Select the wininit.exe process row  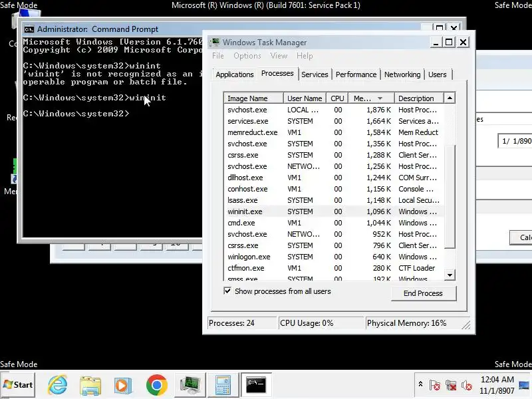pyautogui.click(x=334, y=211)
